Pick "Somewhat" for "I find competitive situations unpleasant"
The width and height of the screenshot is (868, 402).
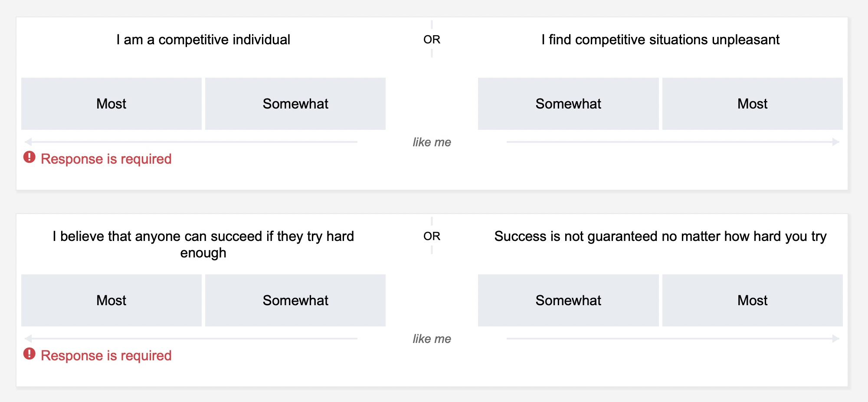pyautogui.click(x=568, y=104)
